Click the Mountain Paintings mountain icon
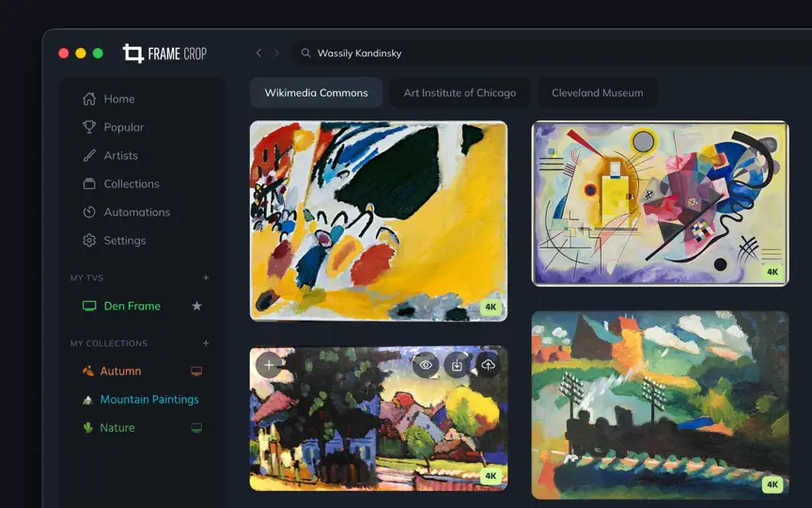This screenshot has width=812, height=508. (x=87, y=400)
